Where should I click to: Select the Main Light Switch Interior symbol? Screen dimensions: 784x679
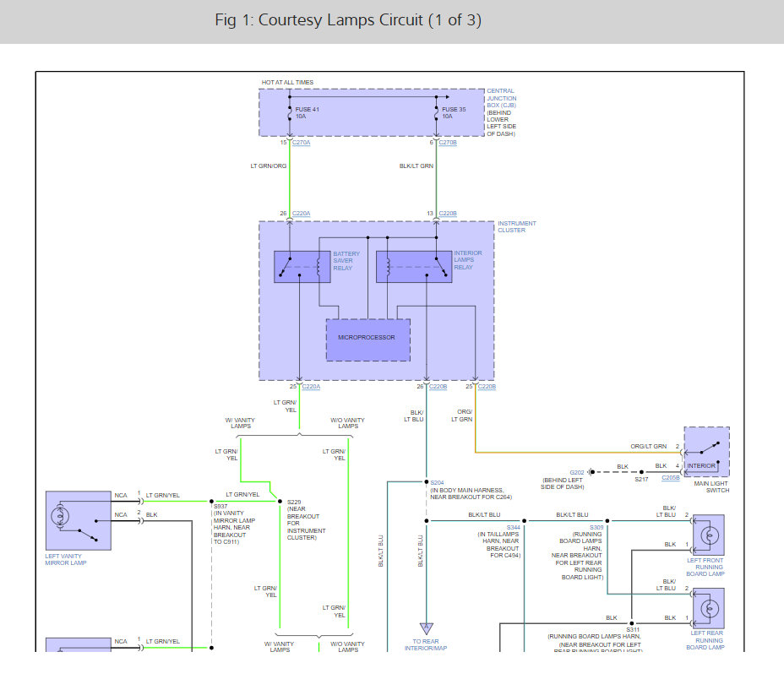coord(706,452)
